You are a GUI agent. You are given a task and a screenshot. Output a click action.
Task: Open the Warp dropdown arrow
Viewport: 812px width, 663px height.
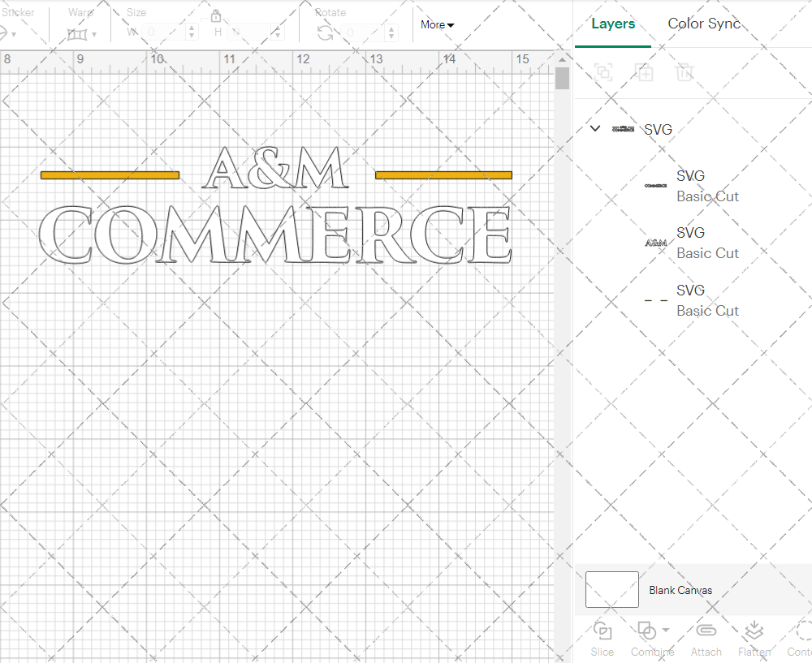(x=94, y=35)
